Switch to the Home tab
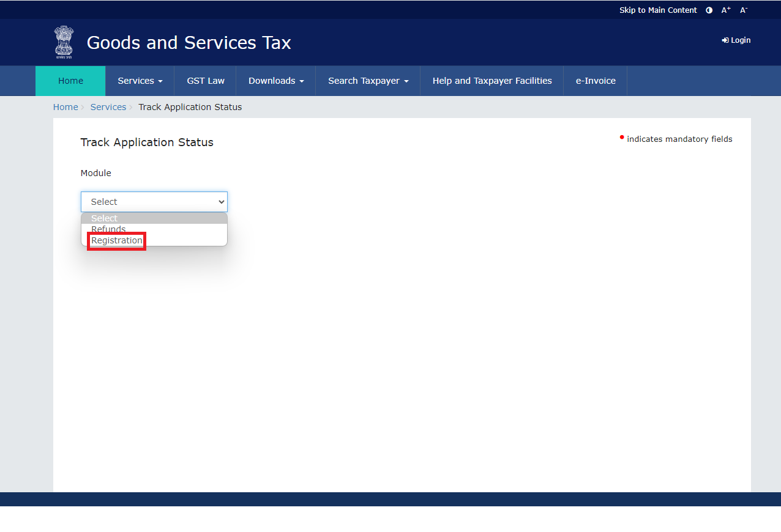781x532 pixels. tap(70, 80)
